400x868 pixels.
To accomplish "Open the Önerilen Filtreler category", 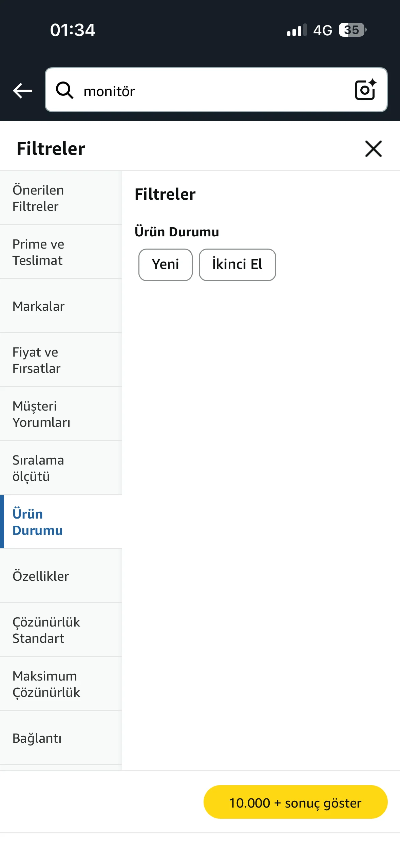I will (61, 198).
